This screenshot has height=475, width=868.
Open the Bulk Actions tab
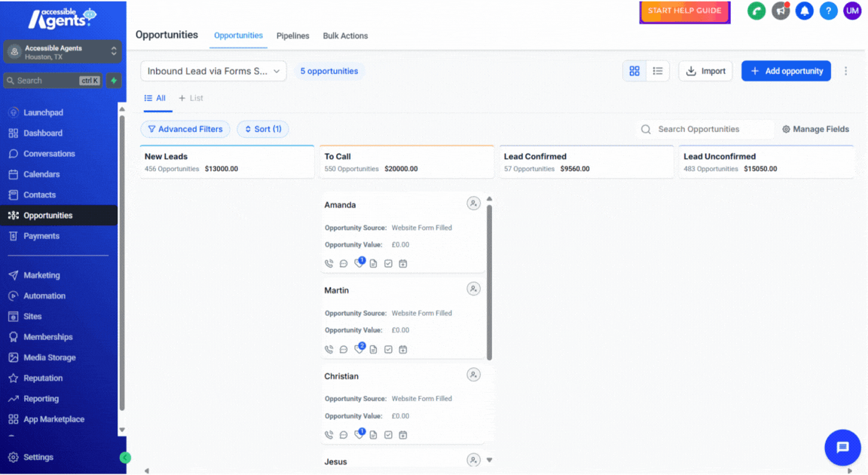(345, 35)
